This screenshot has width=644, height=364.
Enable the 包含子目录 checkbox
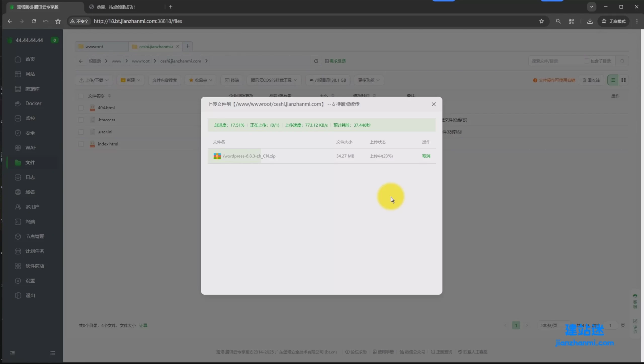[586, 61]
